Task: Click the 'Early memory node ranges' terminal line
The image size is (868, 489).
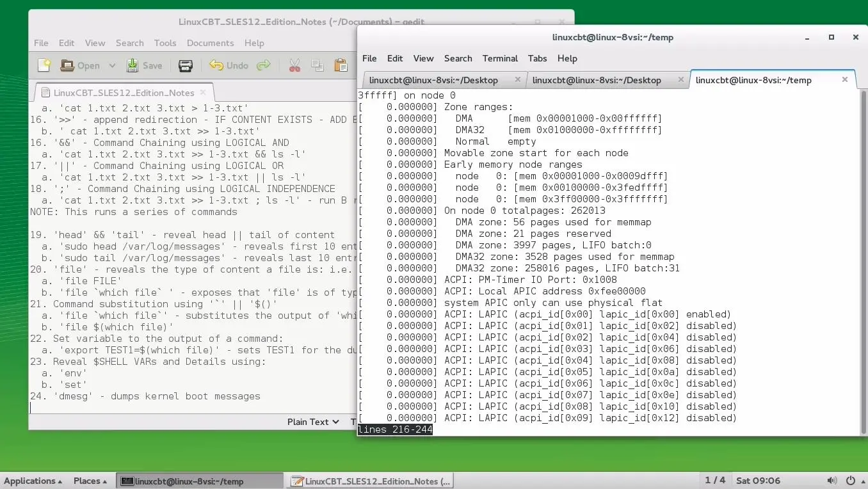Action: [513, 164]
